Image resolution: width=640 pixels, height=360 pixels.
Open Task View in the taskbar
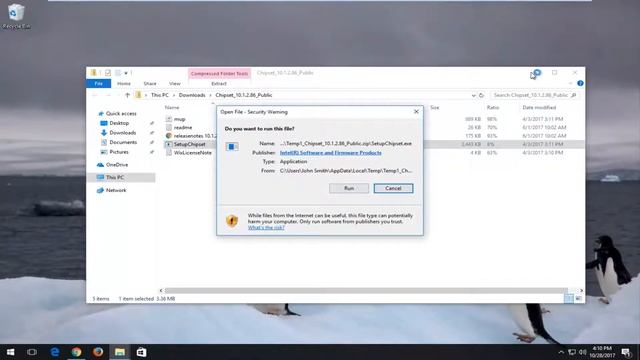pos(32,352)
